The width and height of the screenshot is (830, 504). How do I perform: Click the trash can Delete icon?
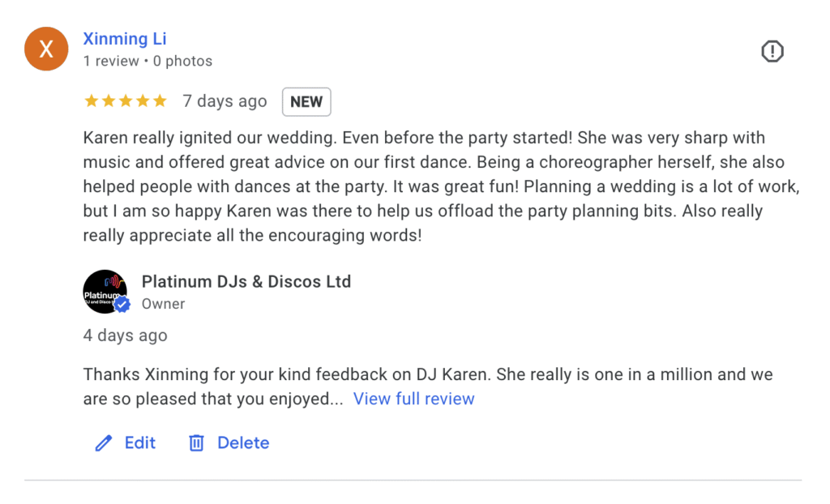(x=196, y=443)
